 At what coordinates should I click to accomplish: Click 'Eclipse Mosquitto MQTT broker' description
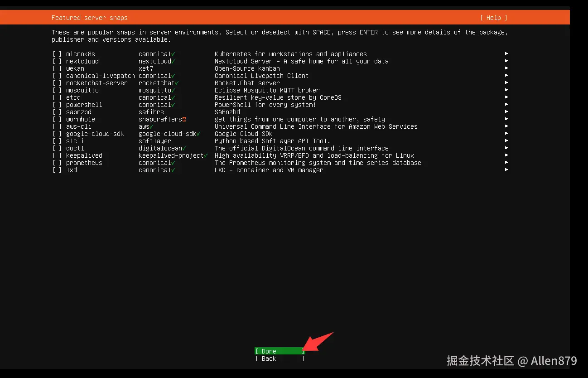(267, 90)
